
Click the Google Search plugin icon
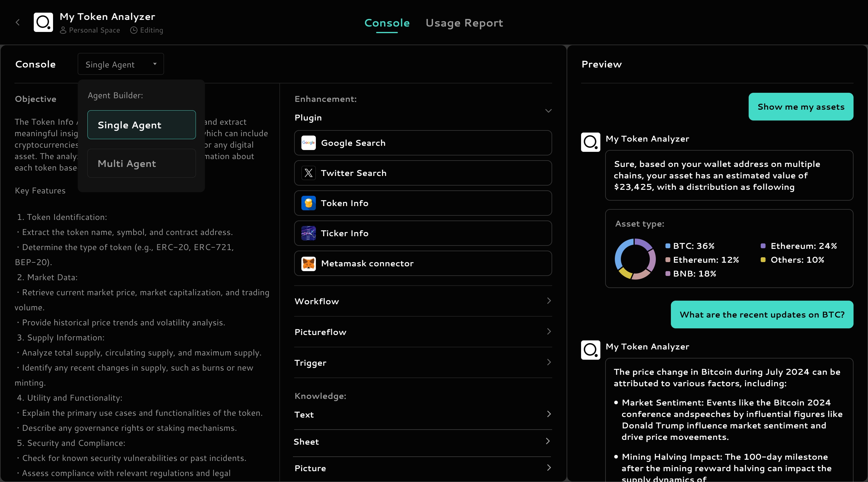(x=308, y=143)
